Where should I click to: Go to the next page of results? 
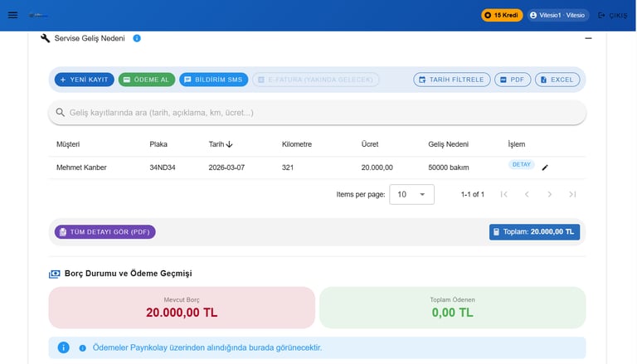[x=549, y=194]
